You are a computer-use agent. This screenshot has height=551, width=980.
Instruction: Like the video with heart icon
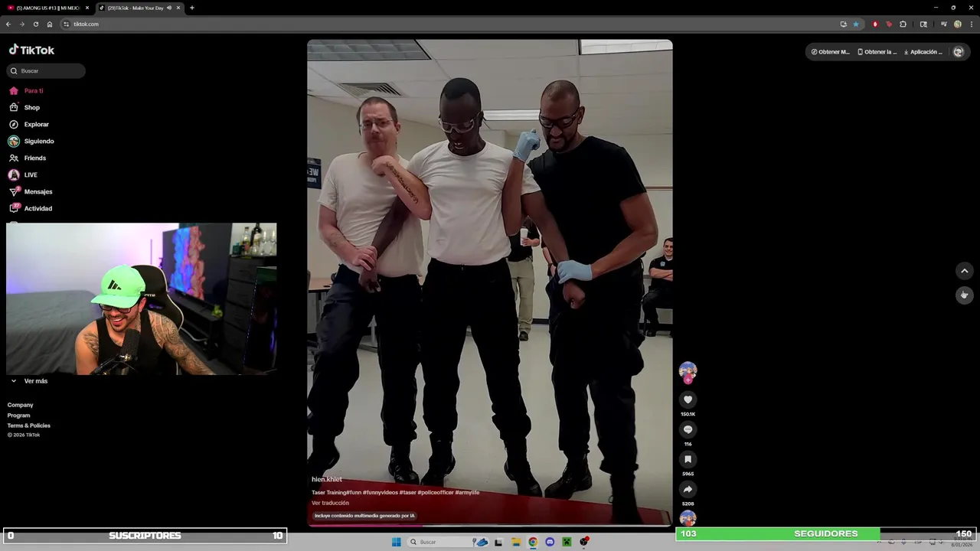(x=688, y=399)
